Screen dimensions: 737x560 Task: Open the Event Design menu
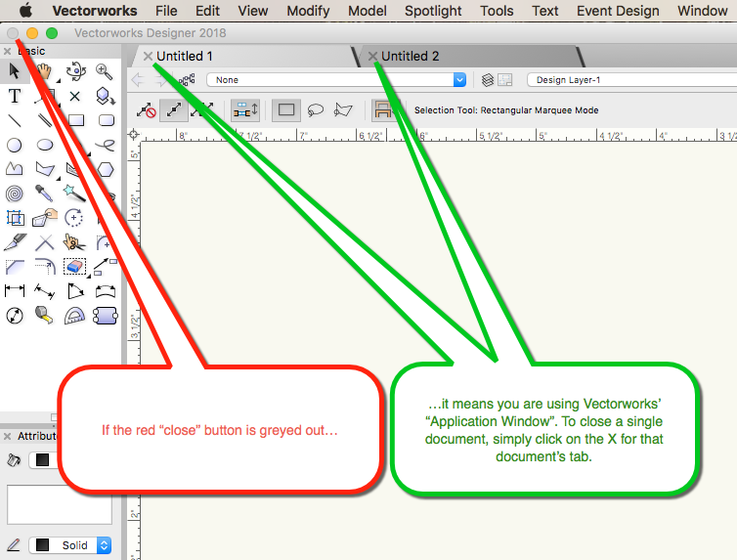pos(618,11)
